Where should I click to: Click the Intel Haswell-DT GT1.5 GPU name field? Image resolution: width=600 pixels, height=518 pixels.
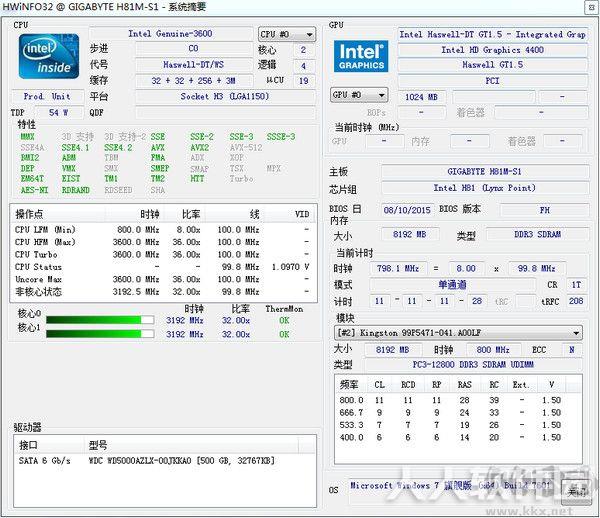tap(492, 34)
